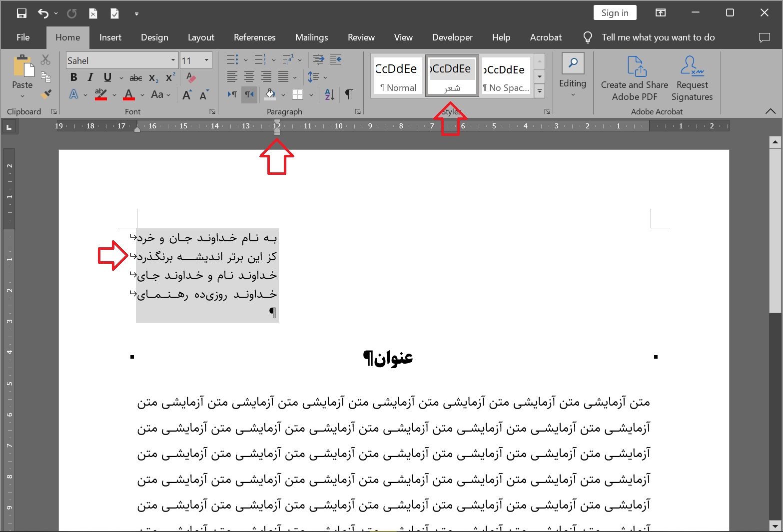Apply the red font color
Viewport: 783px width, 532px height.
tap(129, 94)
